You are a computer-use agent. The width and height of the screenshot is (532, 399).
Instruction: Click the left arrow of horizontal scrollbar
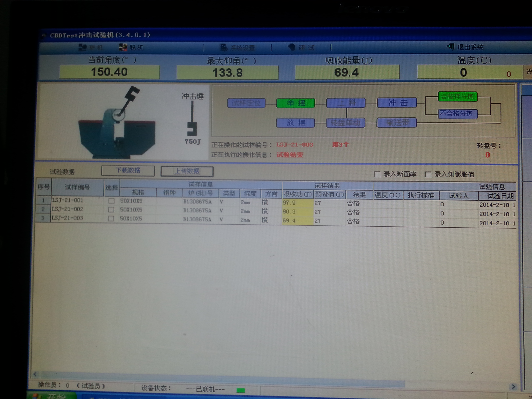(35, 374)
